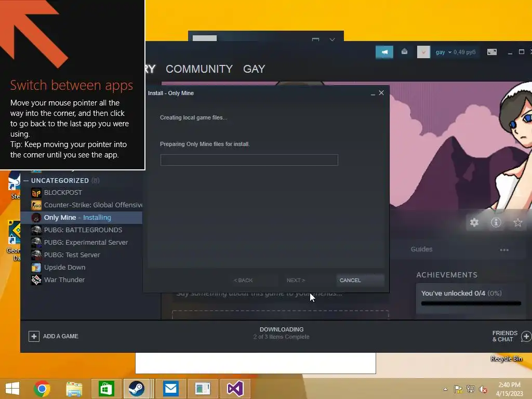This screenshot has height=399, width=532.
Task: Click the network tray icon
Action: click(471, 389)
